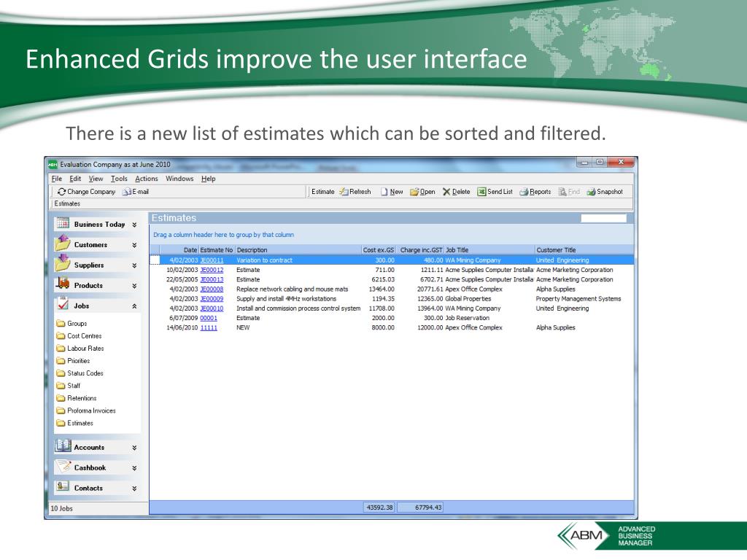The width and height of the screenshot is (747, 560).
Task: Sort by the Description column header
Action: (298, 250)
